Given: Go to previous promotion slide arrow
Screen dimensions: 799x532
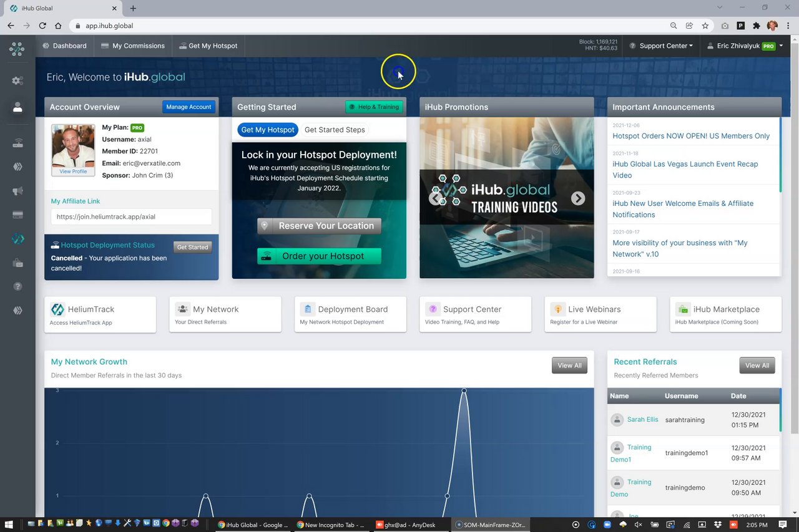Looking at the screenshot, I should (x=436, y=198).
